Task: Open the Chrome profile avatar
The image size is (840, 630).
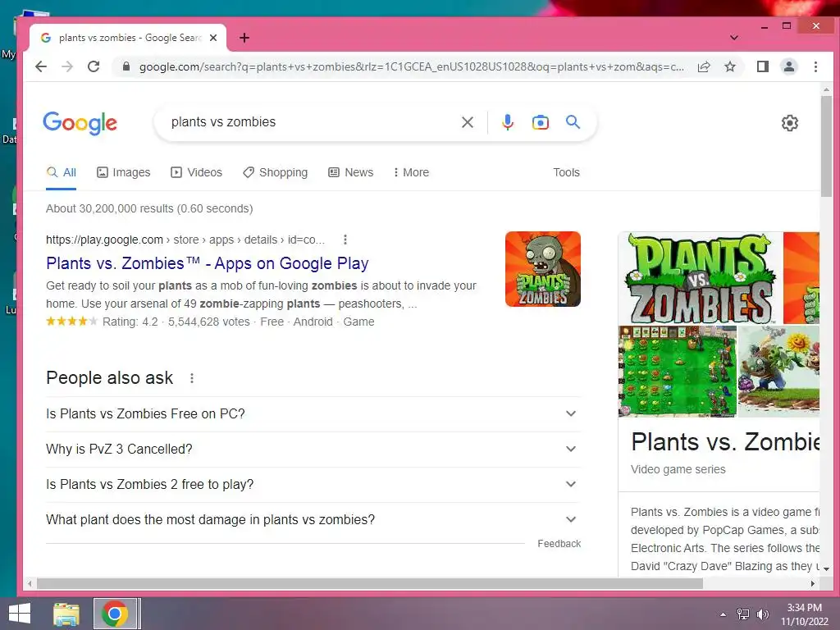Action: (x=788, y=66)
